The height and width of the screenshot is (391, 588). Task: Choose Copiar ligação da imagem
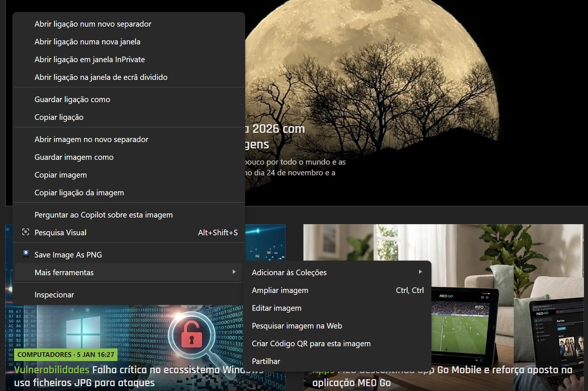79,193
